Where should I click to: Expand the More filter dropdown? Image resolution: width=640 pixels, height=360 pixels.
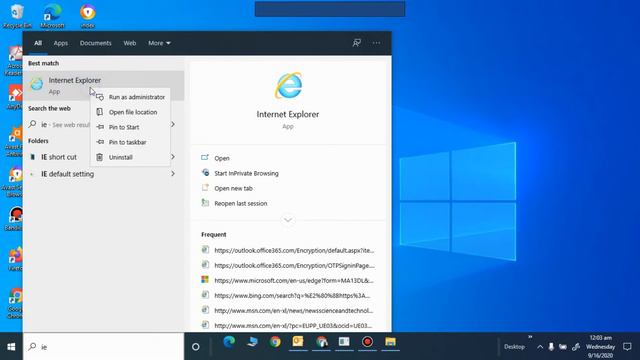click(159, 43)
